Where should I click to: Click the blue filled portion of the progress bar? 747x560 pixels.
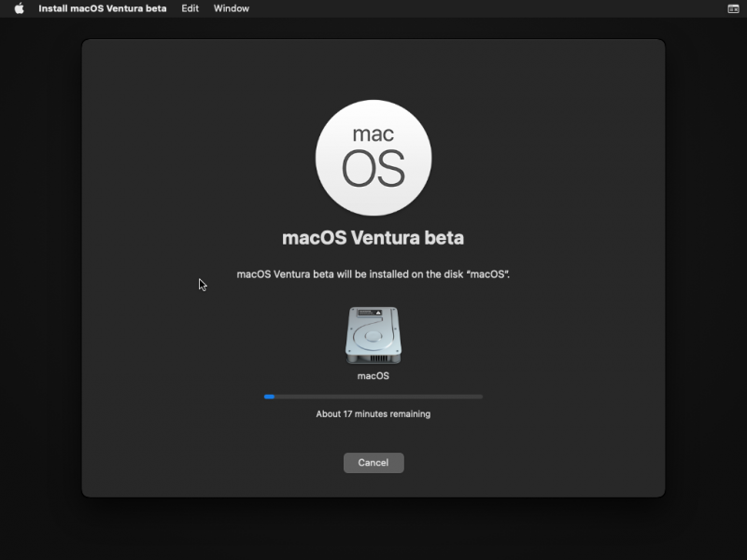tap(268, 396)
